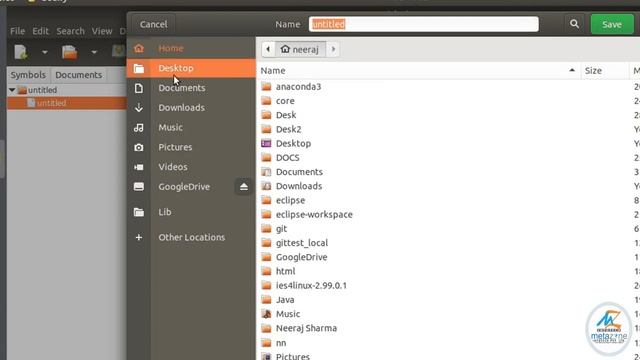Click the GoogleDrive drive icon in sidebar

point(139,187)
